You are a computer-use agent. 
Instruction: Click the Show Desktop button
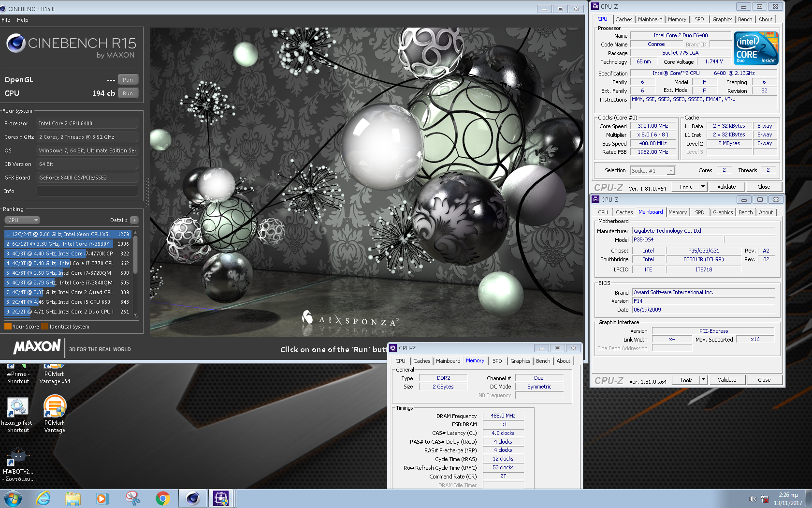(x=808, y=498)
